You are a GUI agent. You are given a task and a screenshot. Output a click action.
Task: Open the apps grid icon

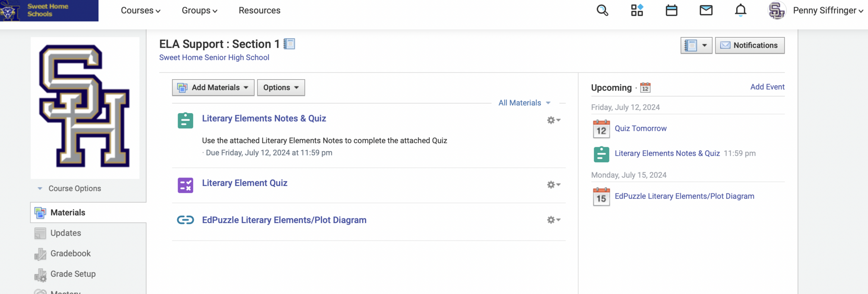tap(637, 10)
